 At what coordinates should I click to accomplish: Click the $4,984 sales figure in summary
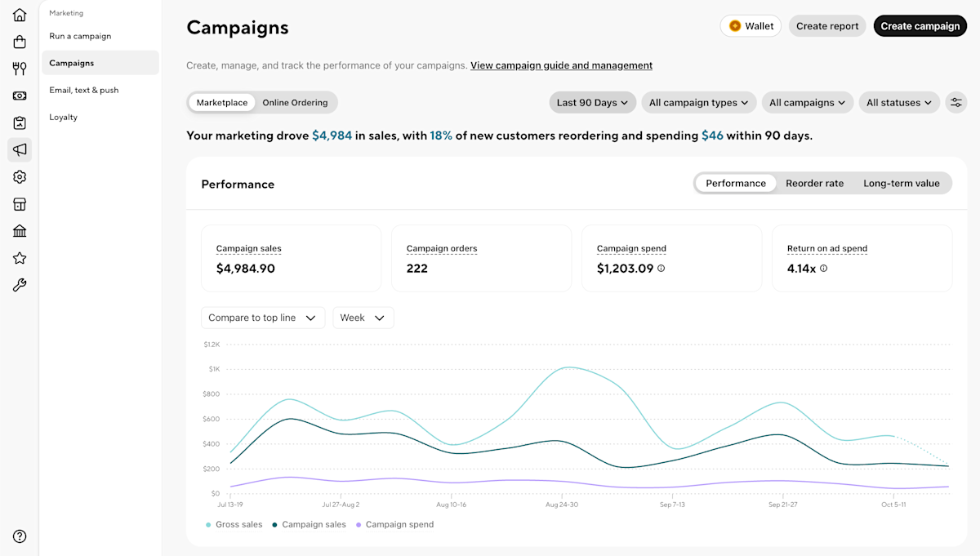332,136
